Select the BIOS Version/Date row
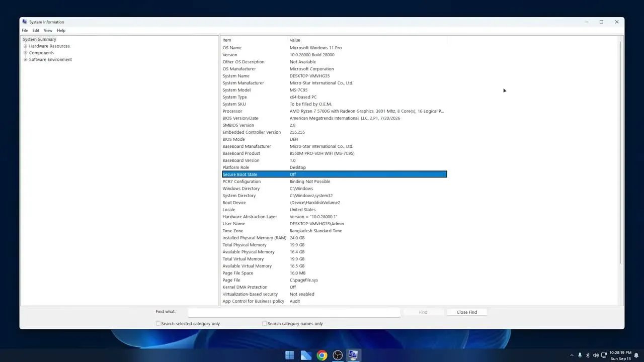The image size is (644, 362). click(335, 118)
